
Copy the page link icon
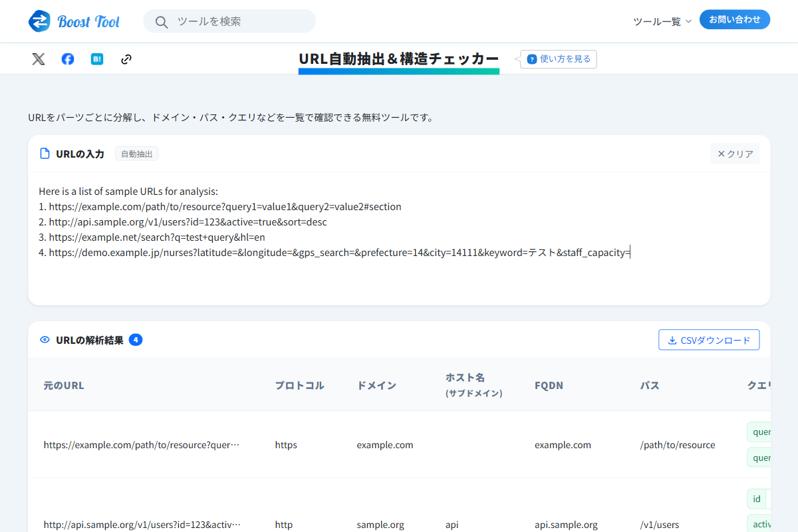126,59
